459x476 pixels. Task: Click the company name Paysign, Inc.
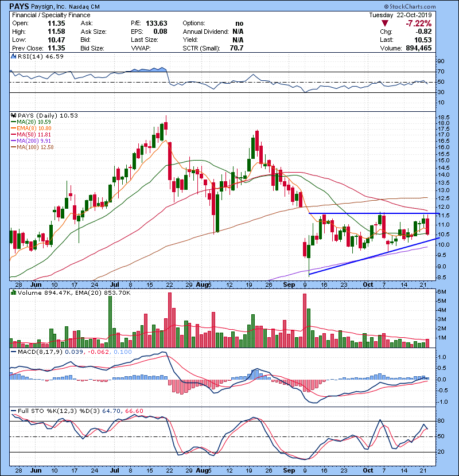point(48,6)
